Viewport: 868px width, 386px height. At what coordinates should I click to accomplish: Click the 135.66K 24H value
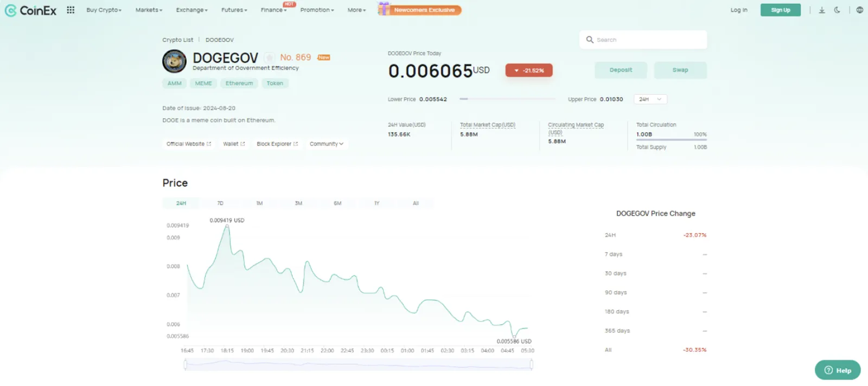click(x=399, y=134)
